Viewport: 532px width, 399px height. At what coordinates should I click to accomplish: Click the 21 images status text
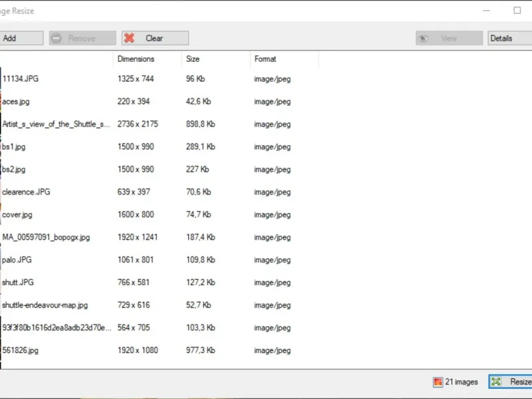click(x=461, y=382)
